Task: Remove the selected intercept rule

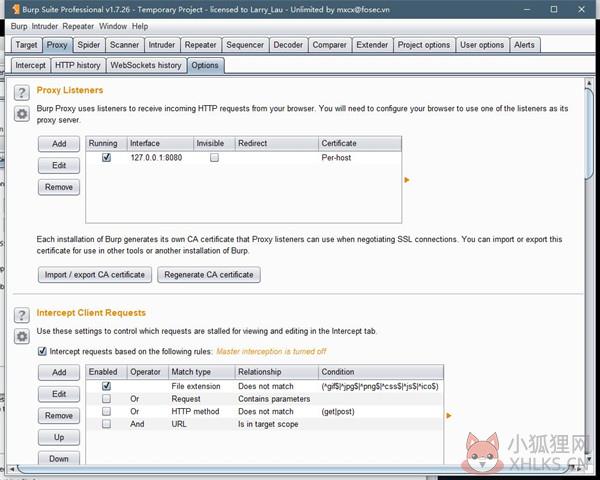Action: coord(59,416)
